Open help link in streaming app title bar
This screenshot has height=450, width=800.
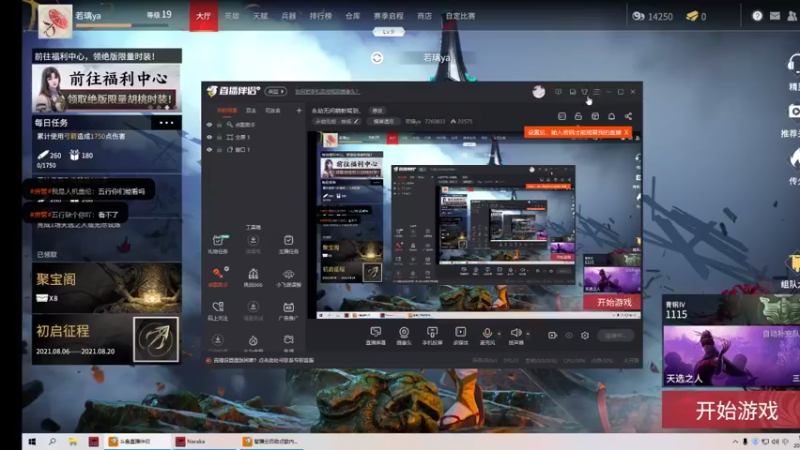point(327,92)
